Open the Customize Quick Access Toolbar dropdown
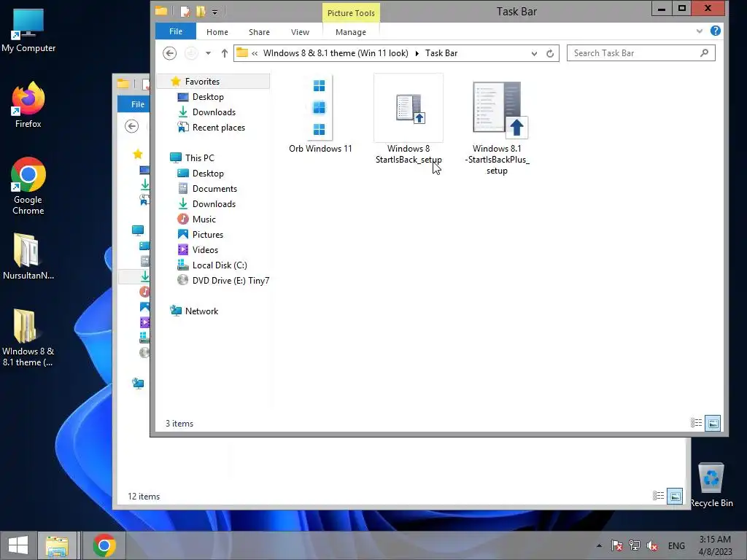The height and width of the screenshot is (560, 747). (215, 12)
